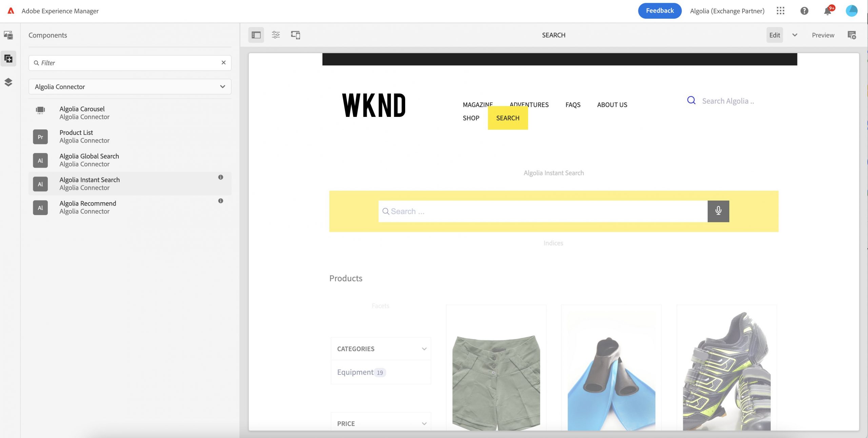Show info for Algolia Instant Search component
The height and width of the screenshot is (438, 868).
(x=220, y=177)
